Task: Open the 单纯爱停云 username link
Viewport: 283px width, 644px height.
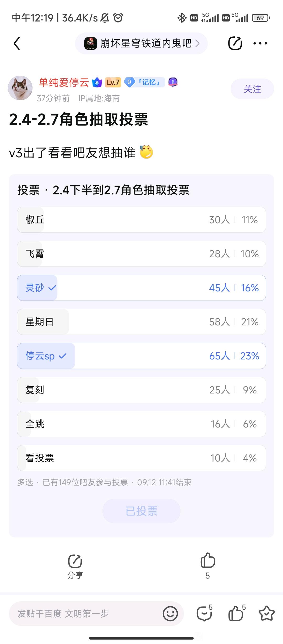Action: click(64, 82)
